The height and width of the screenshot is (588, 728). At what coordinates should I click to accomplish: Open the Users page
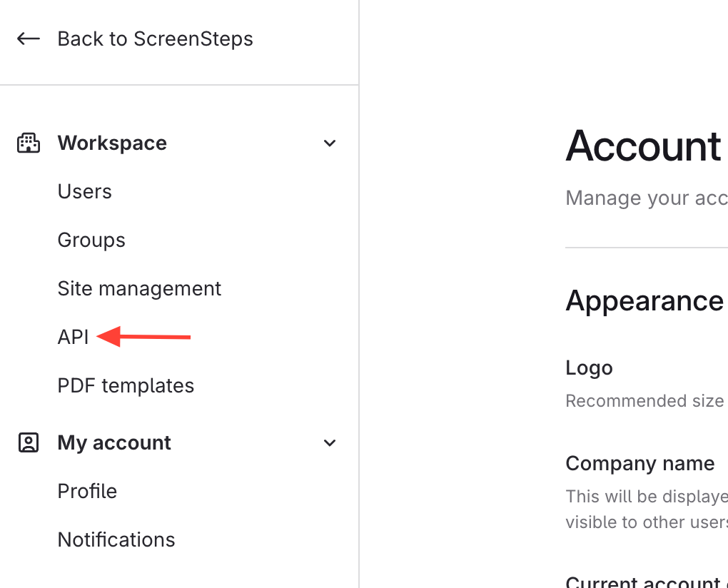(x=85, y=191)
